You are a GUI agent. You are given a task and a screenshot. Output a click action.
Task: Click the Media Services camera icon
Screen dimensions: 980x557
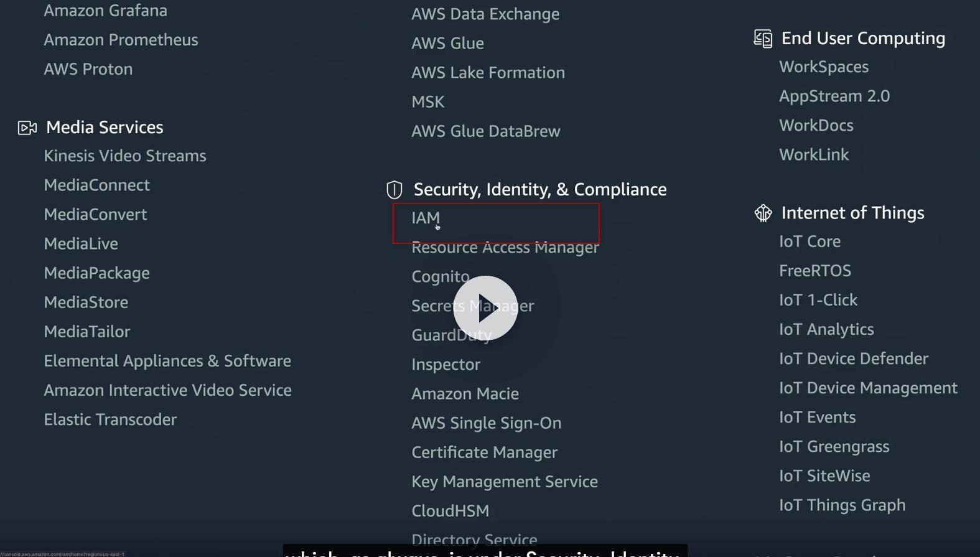(27, 128)
